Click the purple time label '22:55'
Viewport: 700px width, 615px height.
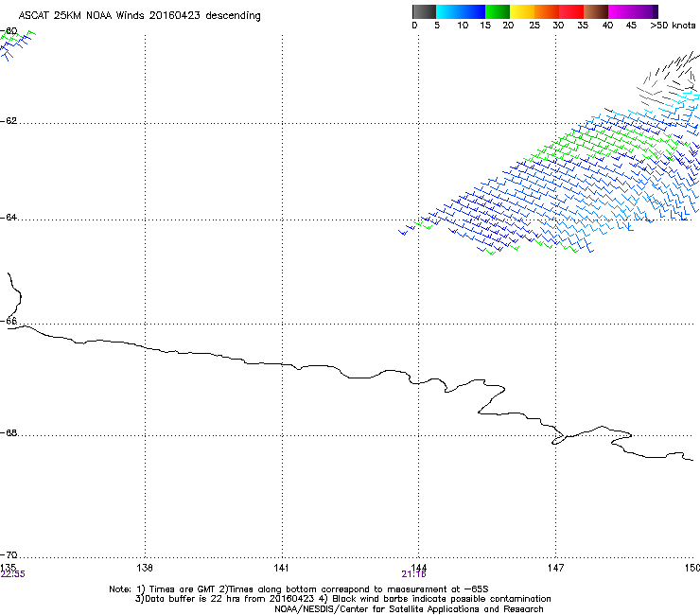[x=13, y=574]
